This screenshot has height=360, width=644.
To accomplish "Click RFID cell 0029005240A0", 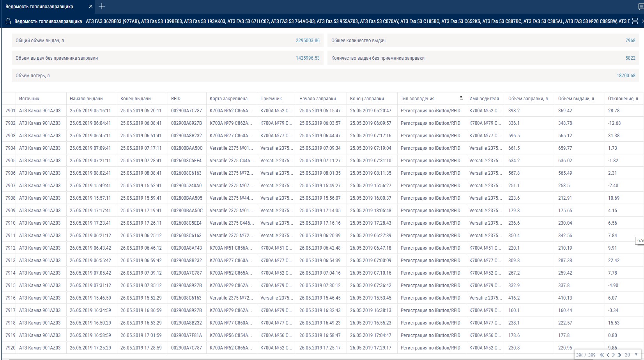I will coord(186,186).
